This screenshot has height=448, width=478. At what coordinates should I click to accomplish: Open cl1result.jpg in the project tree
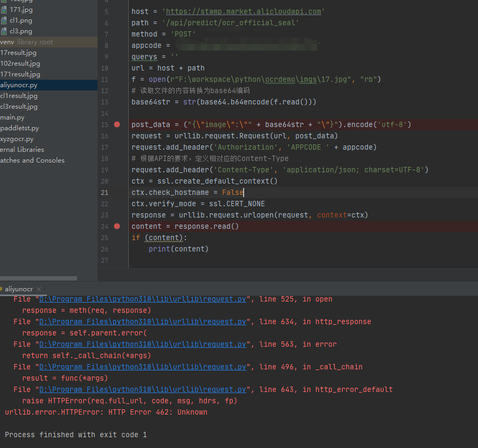pyautogui.click(x=19, y=96)
